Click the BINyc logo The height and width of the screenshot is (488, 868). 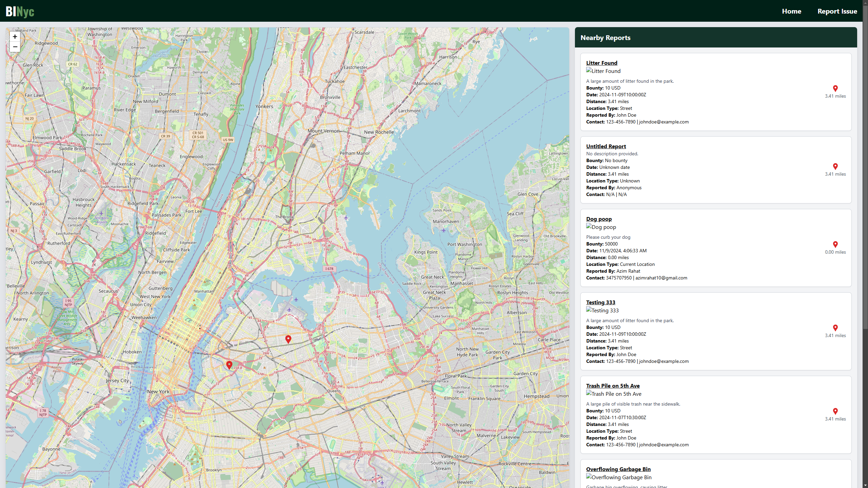[20, 12]
